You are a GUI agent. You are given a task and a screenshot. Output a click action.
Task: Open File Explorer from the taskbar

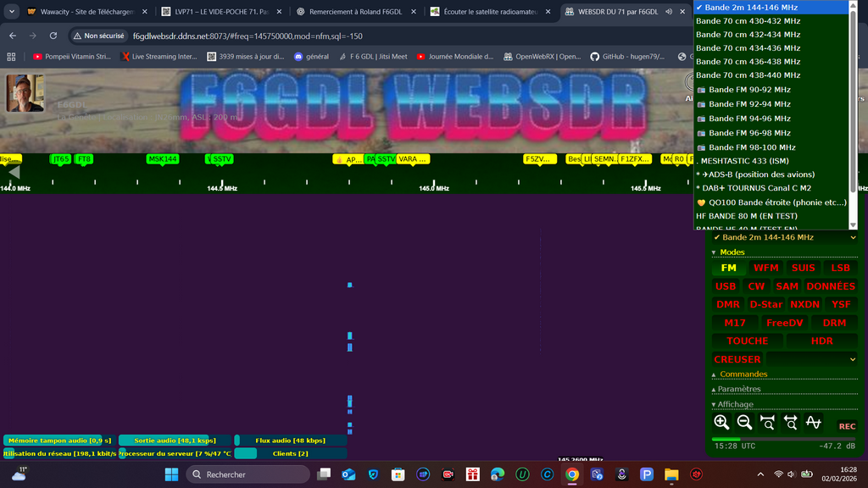tap(671, 474)
